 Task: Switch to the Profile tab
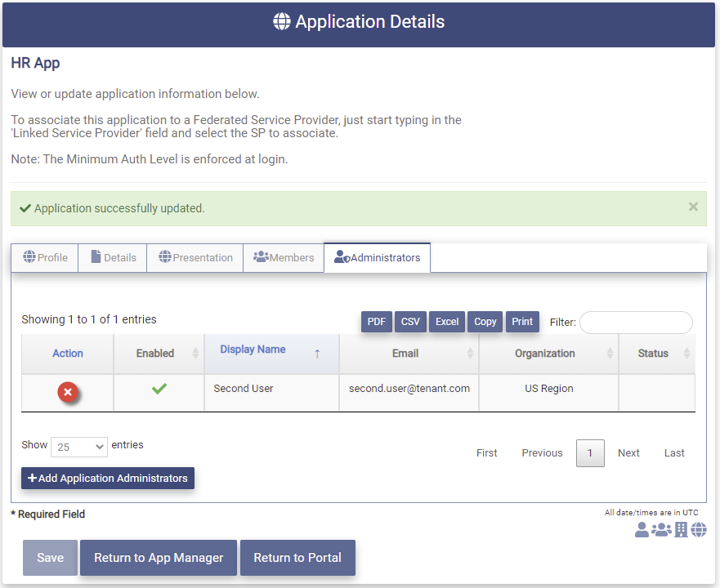tap(45, 257)
